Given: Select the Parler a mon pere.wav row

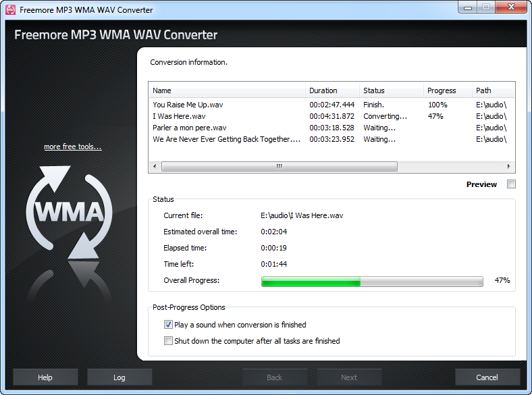Looking at the screenshot, I should coord(189,128).
